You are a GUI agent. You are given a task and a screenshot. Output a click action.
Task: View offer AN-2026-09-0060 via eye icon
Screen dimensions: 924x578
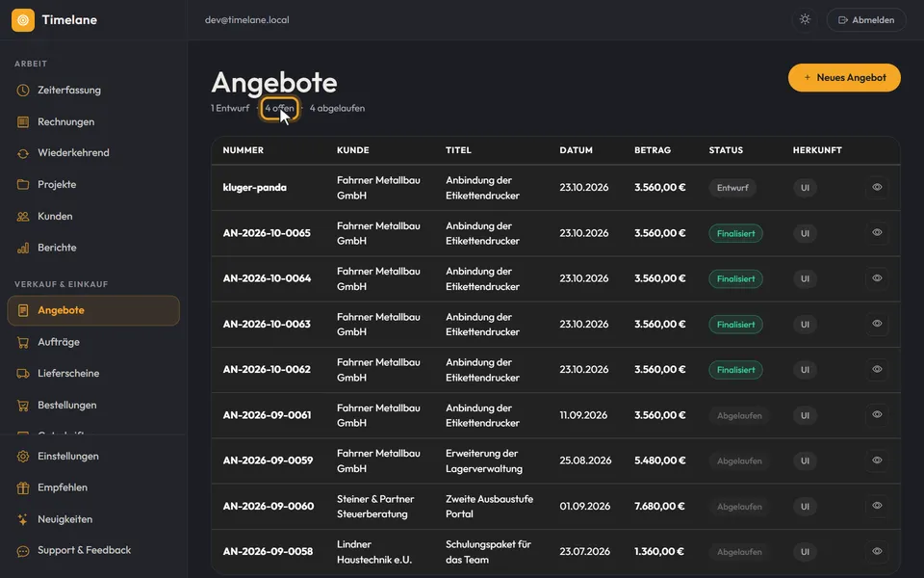pos(877,506)
